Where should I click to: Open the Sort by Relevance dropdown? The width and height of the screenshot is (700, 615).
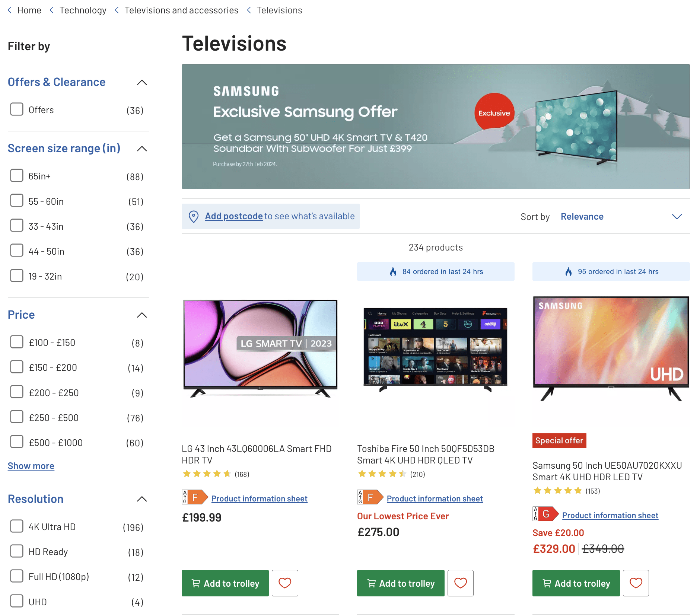pos(621,217)
